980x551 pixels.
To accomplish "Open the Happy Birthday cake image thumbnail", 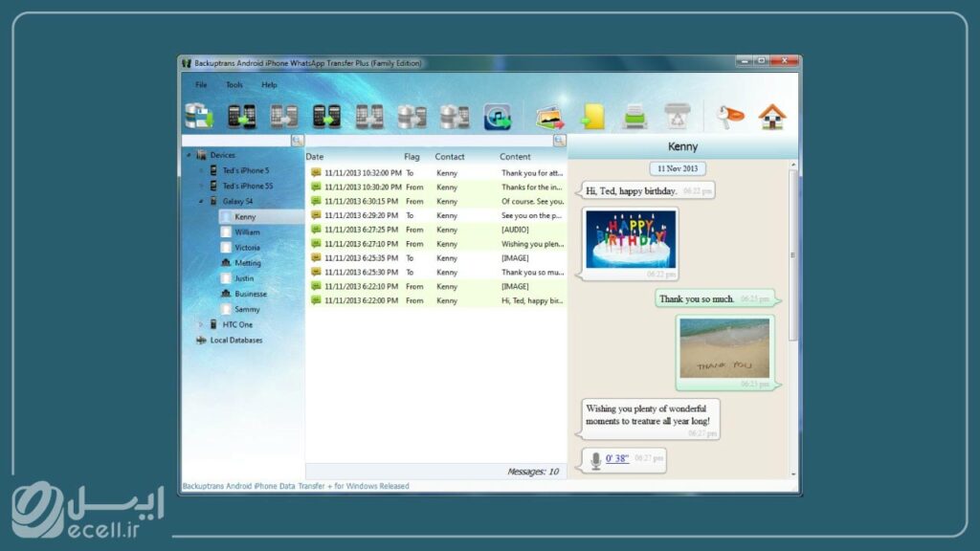I will point(631,239).
